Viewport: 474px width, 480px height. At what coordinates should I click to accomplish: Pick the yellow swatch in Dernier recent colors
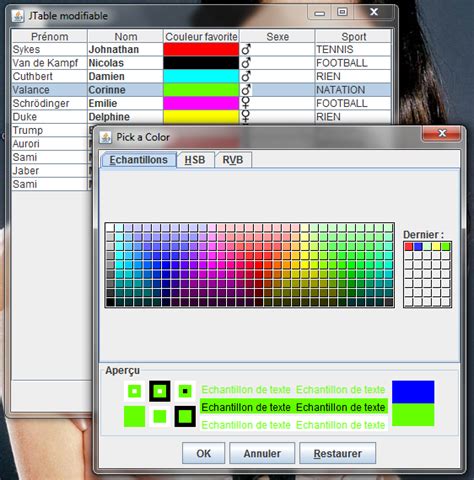436,247
